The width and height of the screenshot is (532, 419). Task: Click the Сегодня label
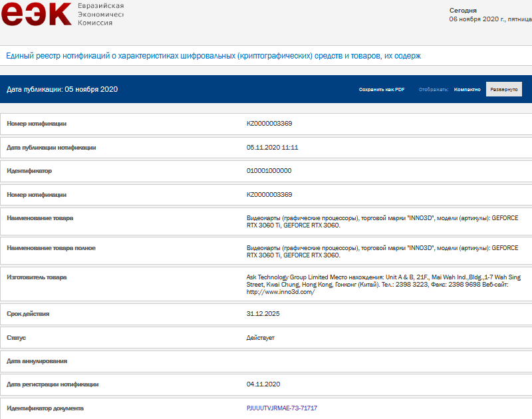point(463,10)
